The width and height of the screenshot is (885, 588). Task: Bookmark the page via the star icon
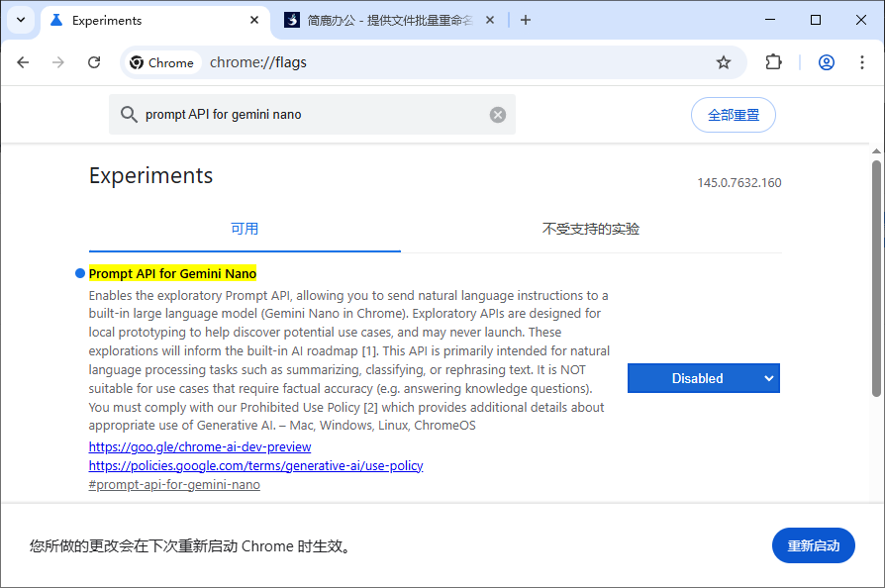(x=724, y=61)
